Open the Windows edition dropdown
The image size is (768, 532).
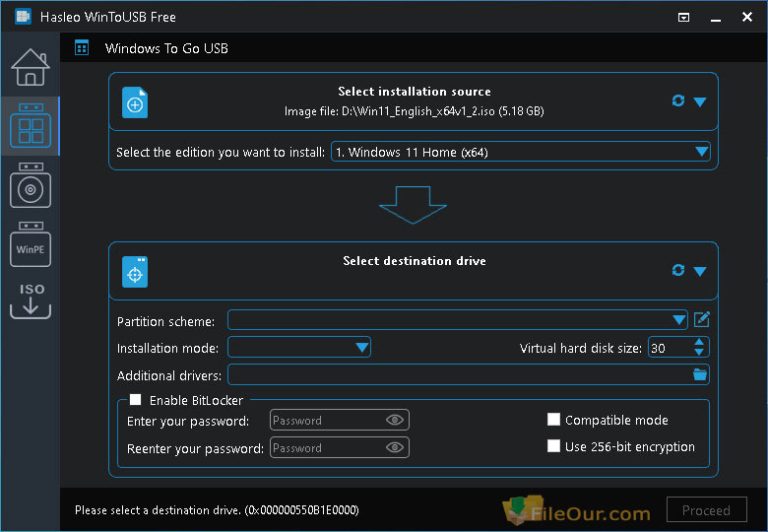[521, 152]
